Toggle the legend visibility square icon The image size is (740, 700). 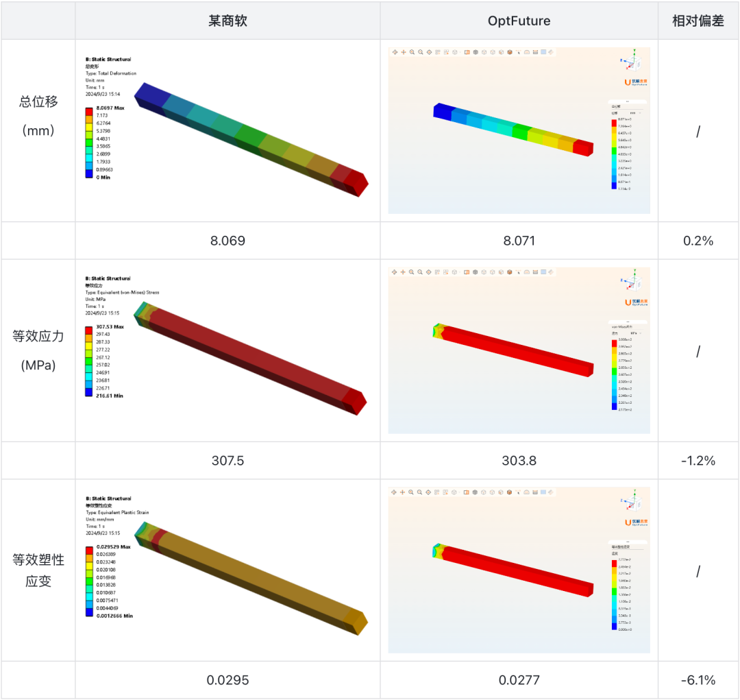click(543, 52)
